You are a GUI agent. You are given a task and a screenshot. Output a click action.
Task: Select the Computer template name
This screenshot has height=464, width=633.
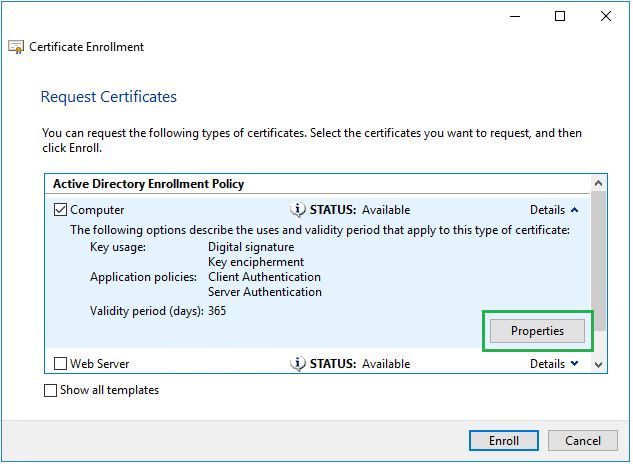tap(97, 210)
